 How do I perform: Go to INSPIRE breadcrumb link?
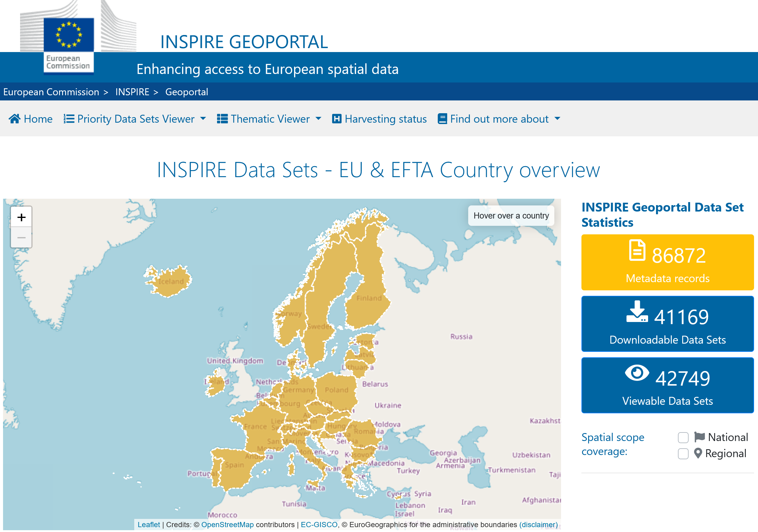132,92
